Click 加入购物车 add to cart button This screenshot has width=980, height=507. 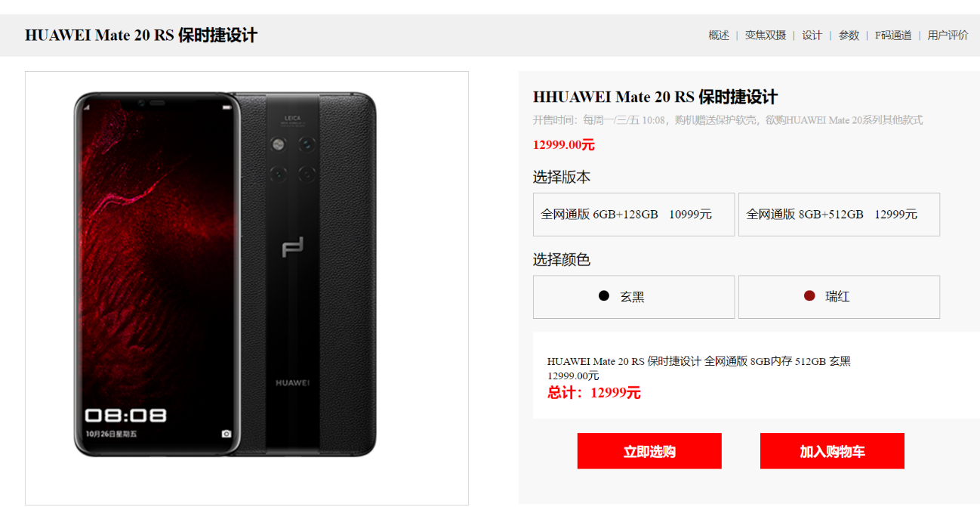pos(832,451)
